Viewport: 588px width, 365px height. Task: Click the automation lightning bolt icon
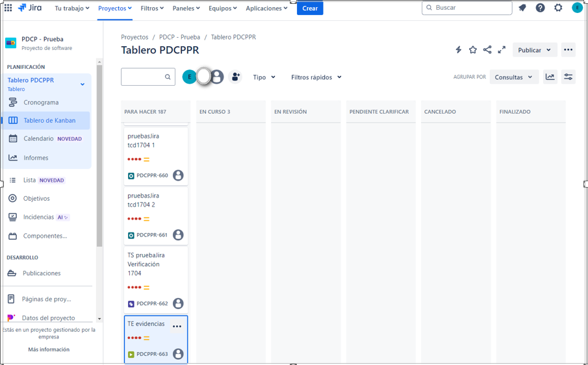coord(459,50)
